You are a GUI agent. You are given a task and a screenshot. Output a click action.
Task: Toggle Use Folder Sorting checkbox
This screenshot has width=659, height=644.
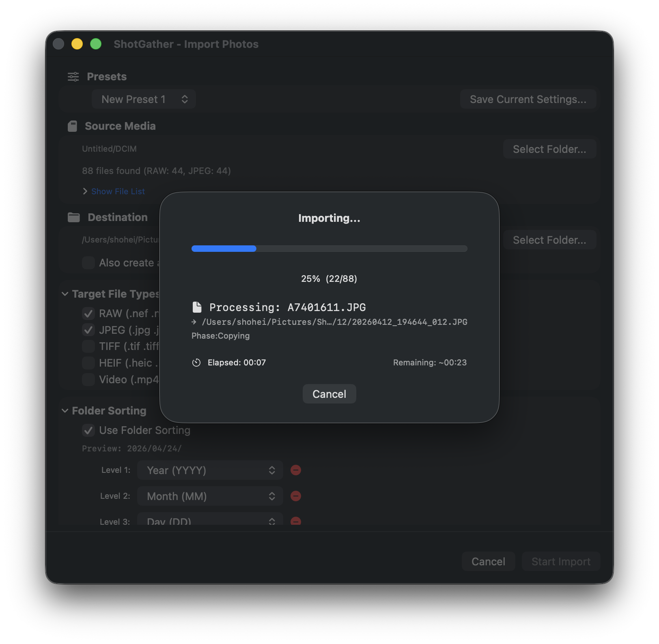click(x=88, y=430)
